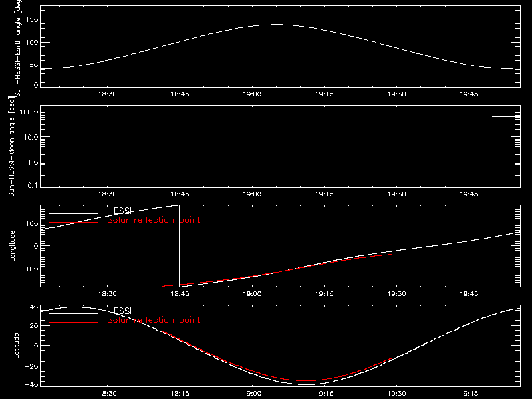This screenshot has width=532, height=399.
Task: Click HESSI legend text in Longitude plot
Action: tap(119, 211)
